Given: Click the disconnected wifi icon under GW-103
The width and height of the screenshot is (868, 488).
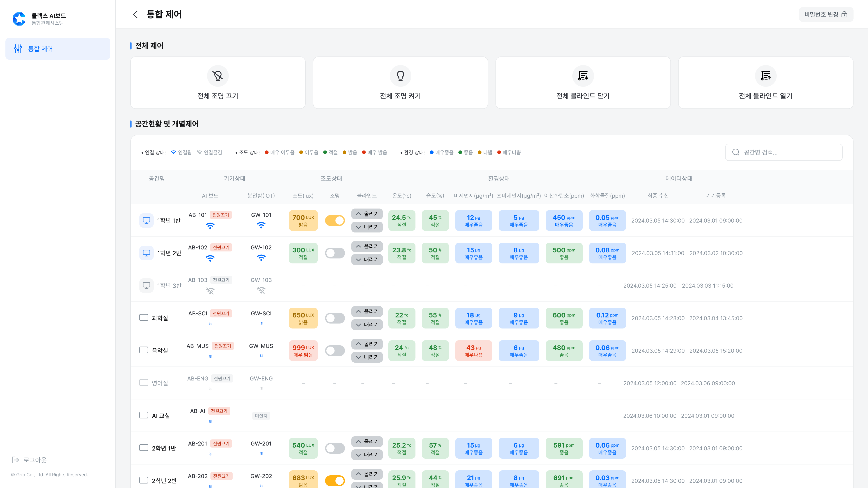Looking at the screenshot, I should click(x=261, y=290).
